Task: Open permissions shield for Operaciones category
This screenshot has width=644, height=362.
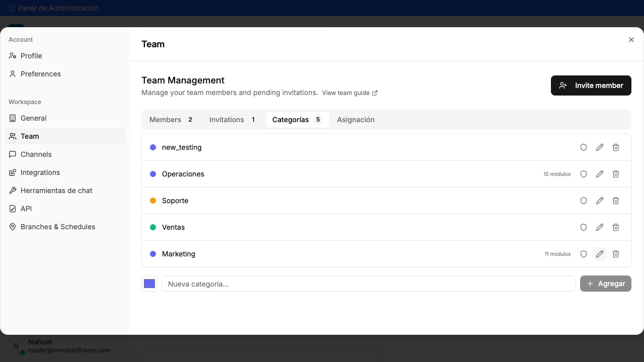Action: tap(584, 174)
